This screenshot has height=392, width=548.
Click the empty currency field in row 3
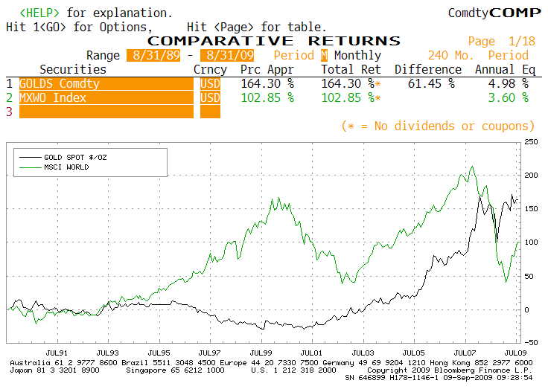click(210, 112)
